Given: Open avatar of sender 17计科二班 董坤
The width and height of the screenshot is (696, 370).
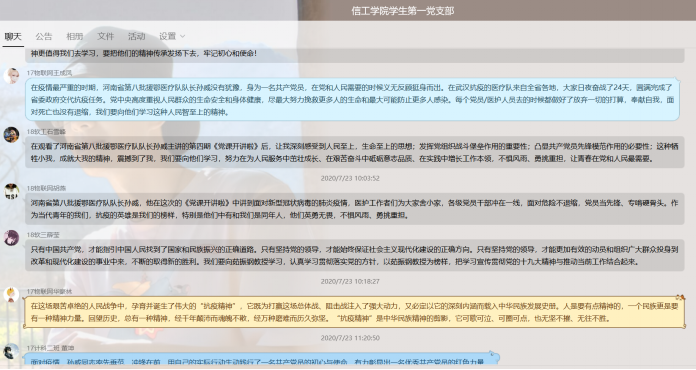Looking at the screenshot, I should pos(11,351).
